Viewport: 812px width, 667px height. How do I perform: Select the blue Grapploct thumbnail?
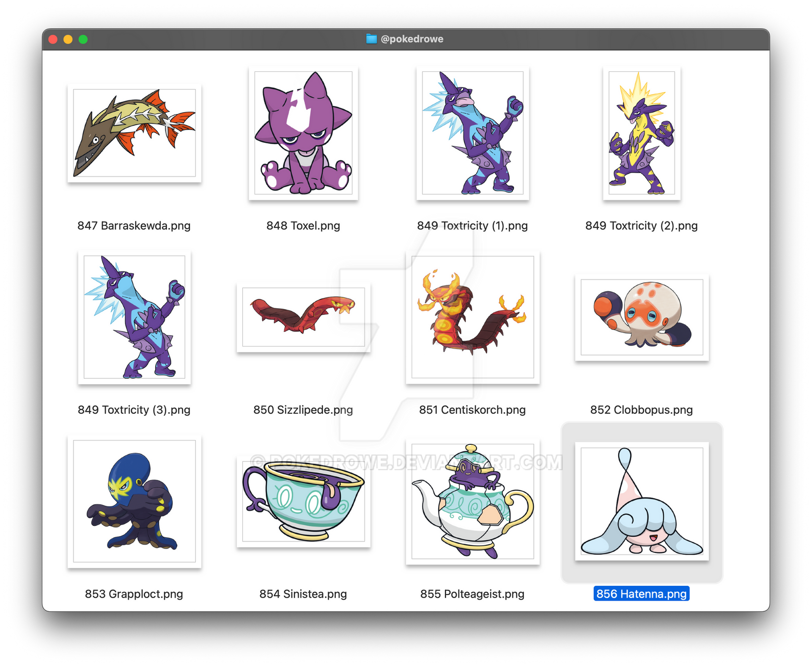[134, 501]
